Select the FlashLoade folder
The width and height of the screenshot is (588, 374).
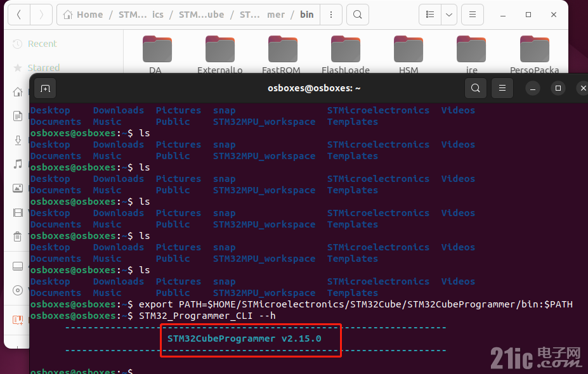tap(345, 55)
